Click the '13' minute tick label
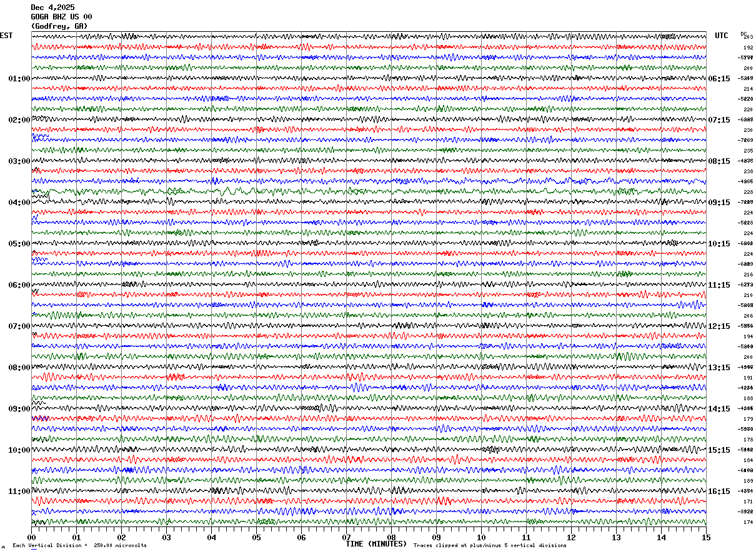The image size is (756, 554). click(x=616, y=537)
